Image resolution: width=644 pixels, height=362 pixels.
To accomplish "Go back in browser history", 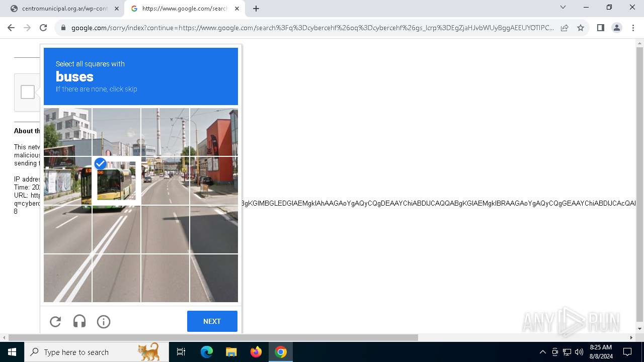I will coord(11,28).
